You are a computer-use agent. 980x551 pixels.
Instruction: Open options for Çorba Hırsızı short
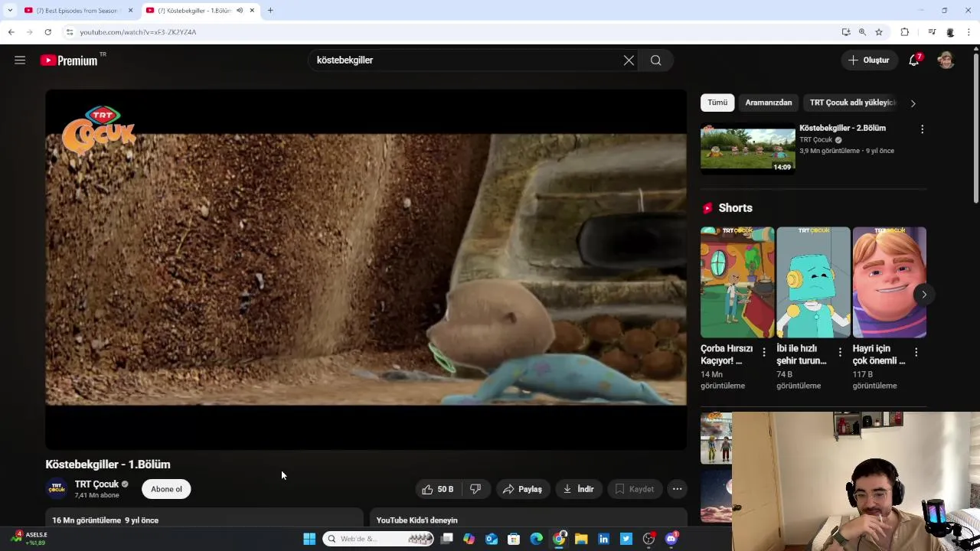[763, 352]
